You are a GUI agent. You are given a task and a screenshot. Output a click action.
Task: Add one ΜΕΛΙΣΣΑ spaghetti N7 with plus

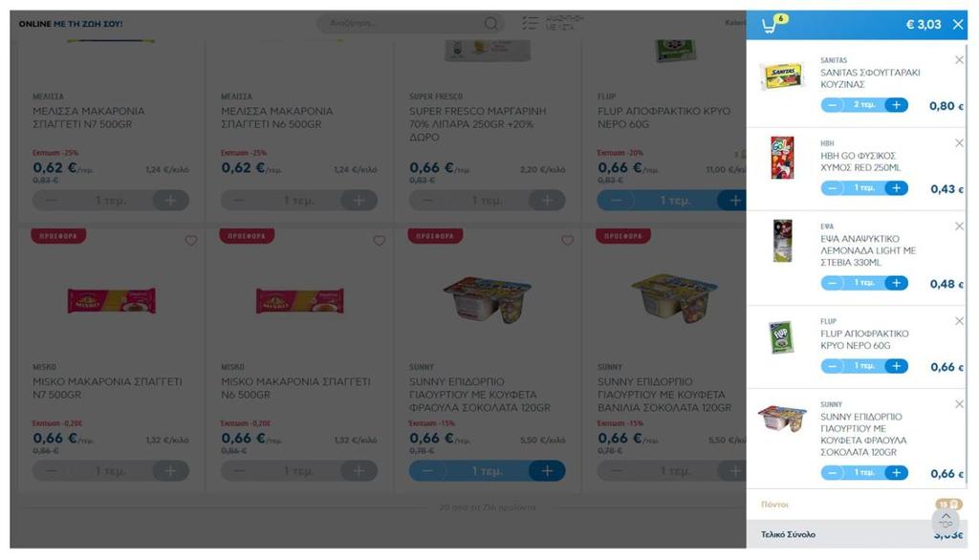[x=170, y=201]
